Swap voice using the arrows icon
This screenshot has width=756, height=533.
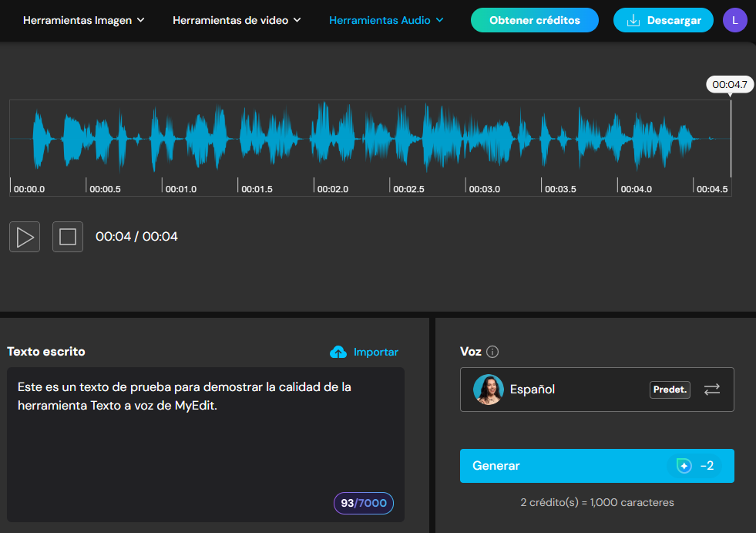pyautogui.click(x=711, y=390)
